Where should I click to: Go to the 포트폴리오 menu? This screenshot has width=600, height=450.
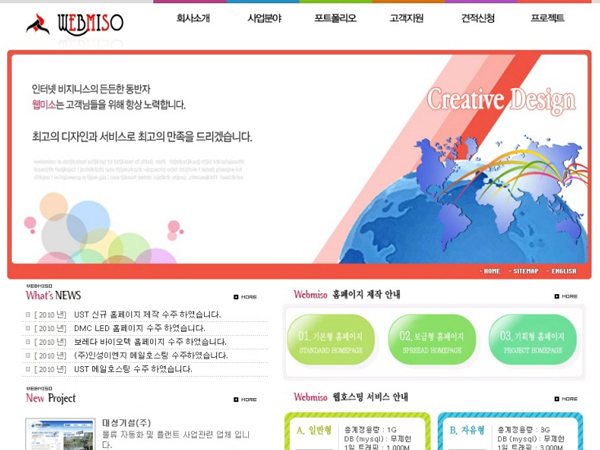335,18
